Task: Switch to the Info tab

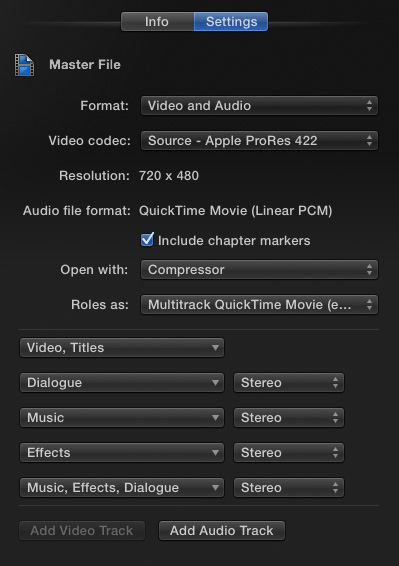Action: click(157, 22)
